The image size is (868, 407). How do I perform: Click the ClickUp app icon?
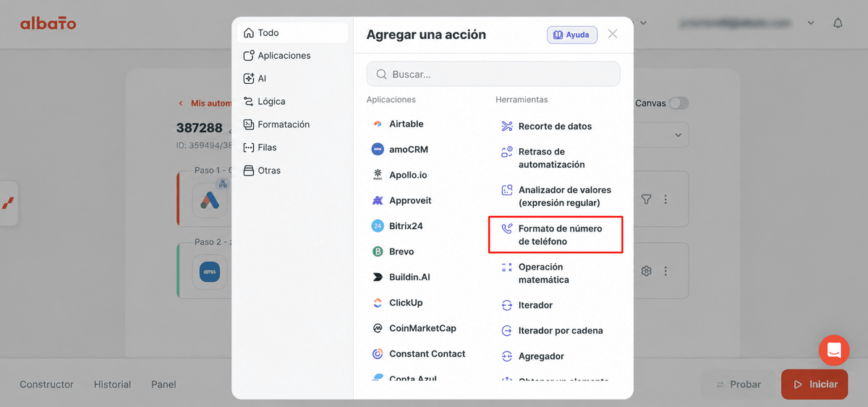point(378,303)
